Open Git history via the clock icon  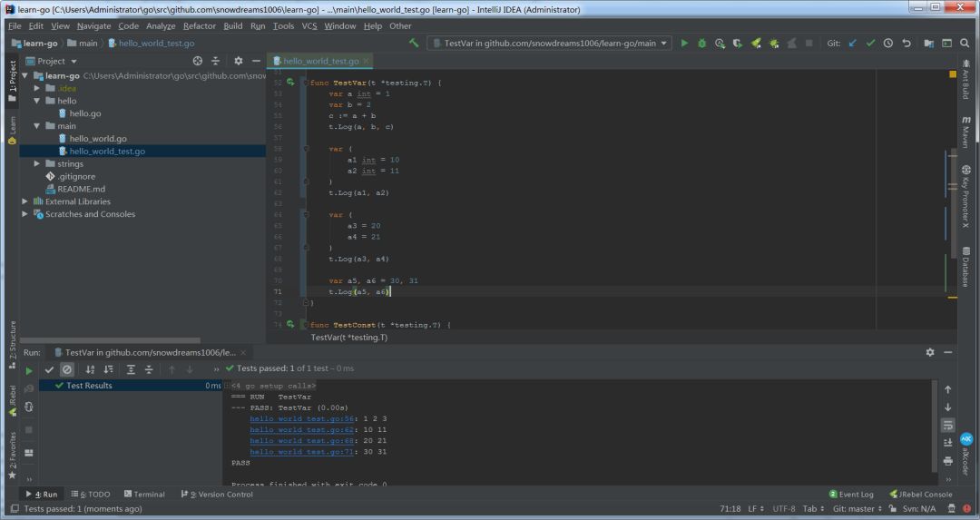click(x=888, y=43)
